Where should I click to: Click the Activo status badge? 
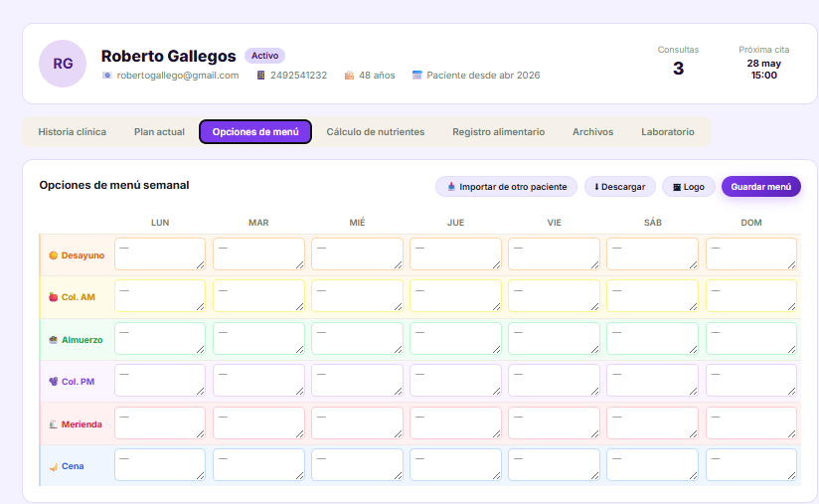(x=264, y=56)
